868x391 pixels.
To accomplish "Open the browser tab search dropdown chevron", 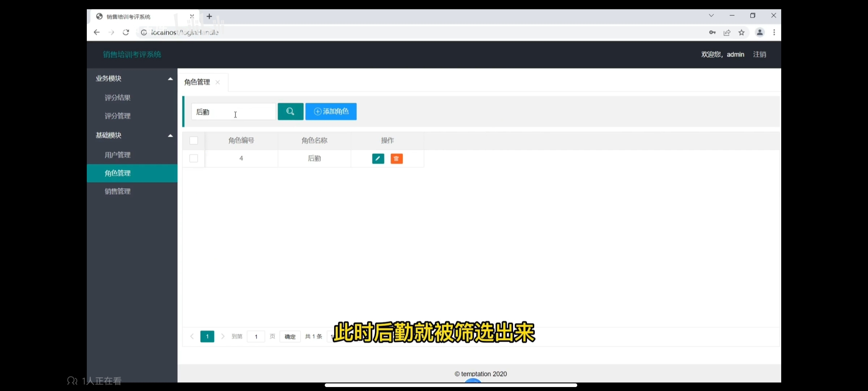I will [x=711, y=16].
